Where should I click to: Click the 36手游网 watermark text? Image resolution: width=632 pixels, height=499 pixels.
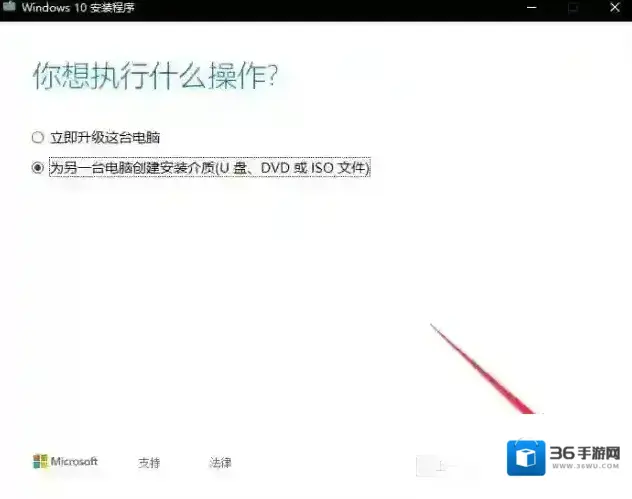585,454
